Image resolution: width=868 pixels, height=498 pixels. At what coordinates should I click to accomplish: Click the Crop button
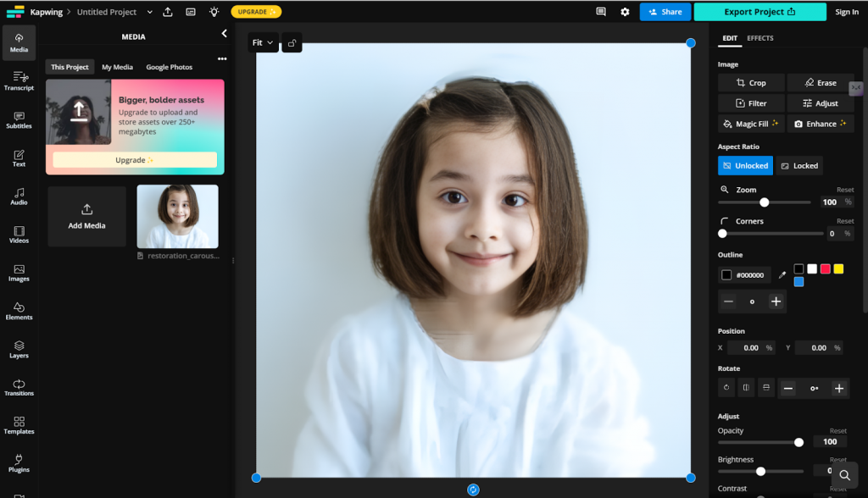click(x=751, y=82)
